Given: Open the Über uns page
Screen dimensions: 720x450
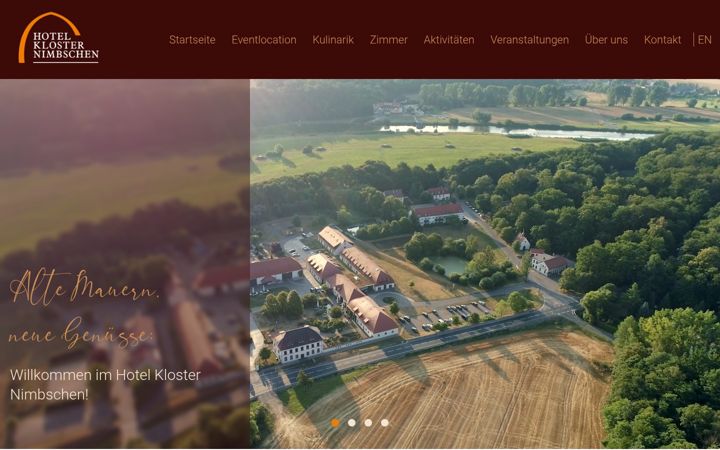Looking at the screenshot, I should tap(606, 40).
